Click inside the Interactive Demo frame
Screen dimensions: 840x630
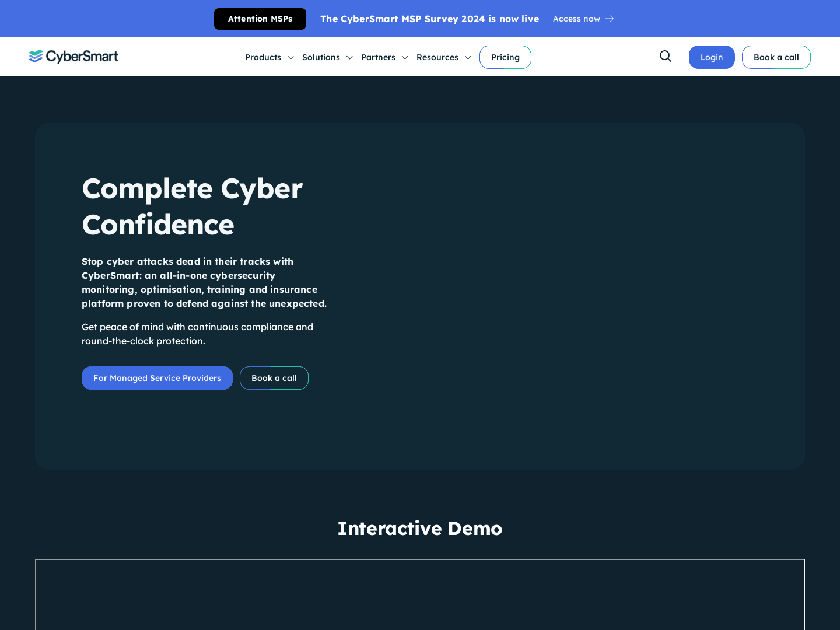click(420, 594)
